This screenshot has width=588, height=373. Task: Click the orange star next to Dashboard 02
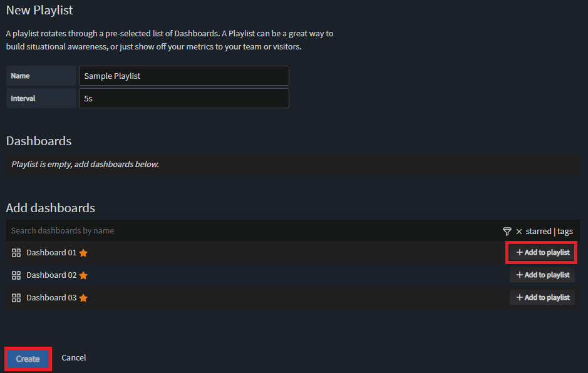(83, 275)
